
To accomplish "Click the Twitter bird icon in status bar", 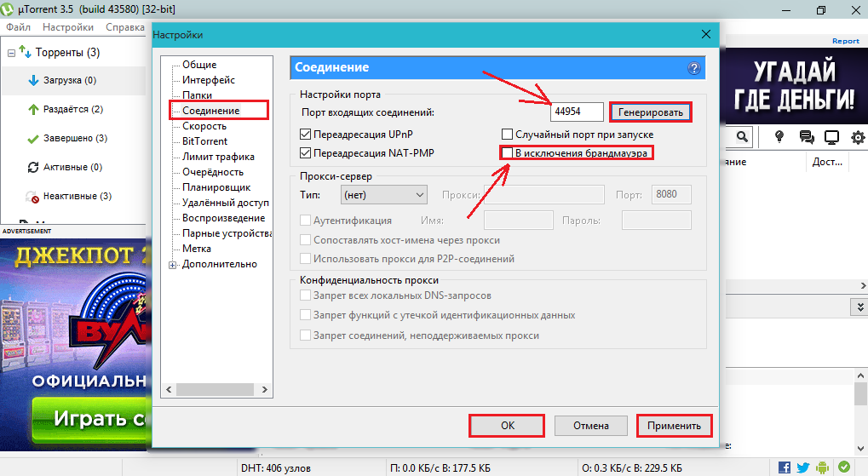I will (x=802, y=467).
